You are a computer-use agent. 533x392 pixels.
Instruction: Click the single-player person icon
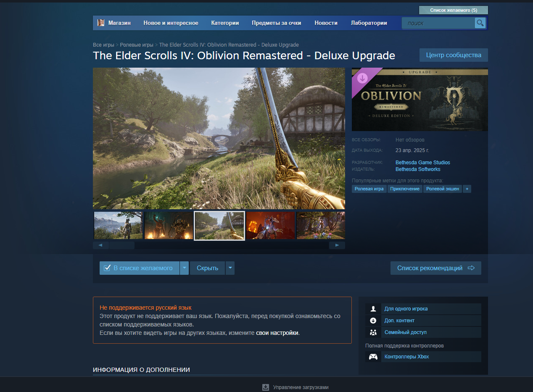click(373, 309)
